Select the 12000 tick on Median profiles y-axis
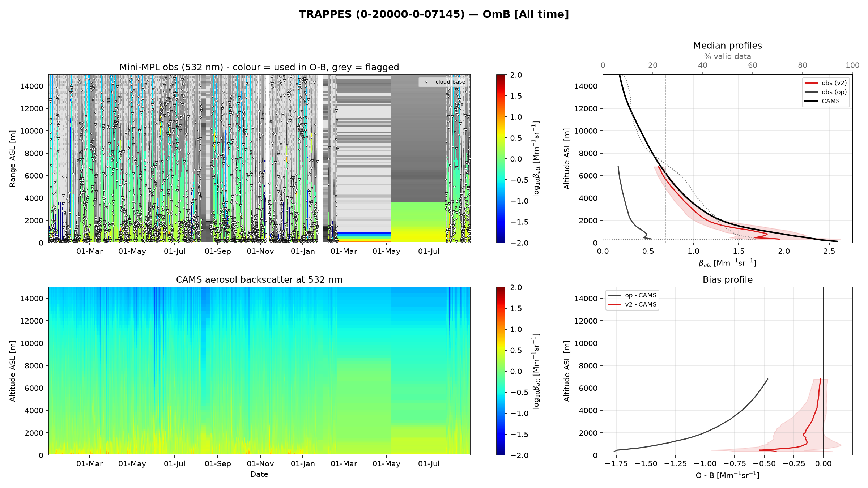Image resolution: width=868 pixels, height=488 pixels. pyautogui.click(x=586, y=109)
